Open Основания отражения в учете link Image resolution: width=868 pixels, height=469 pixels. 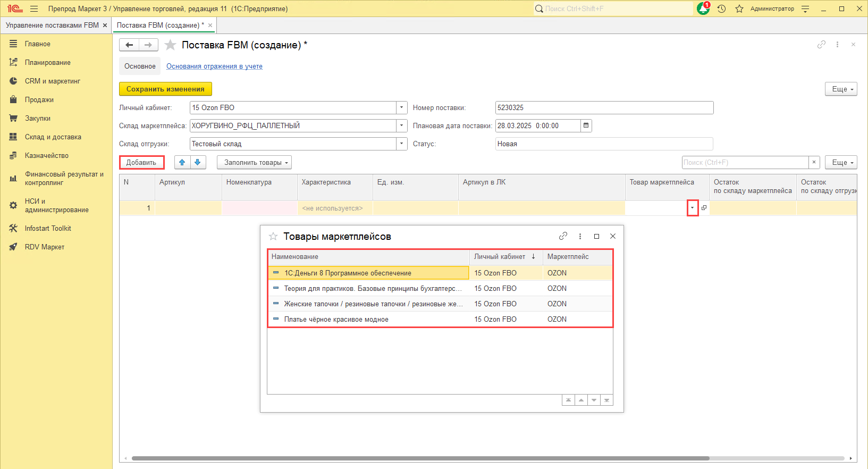pyautogui.click(x=214, y=66)
